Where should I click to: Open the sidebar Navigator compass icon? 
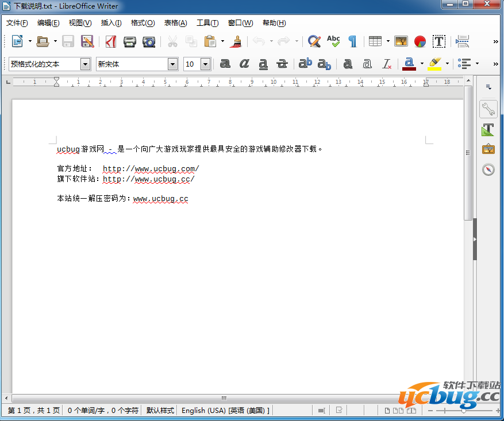click(488, 169)
